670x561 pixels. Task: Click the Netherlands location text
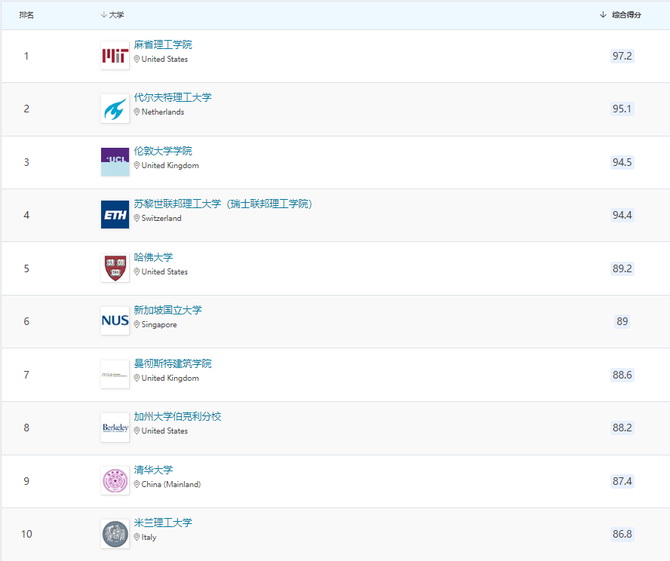click(163, 112)
